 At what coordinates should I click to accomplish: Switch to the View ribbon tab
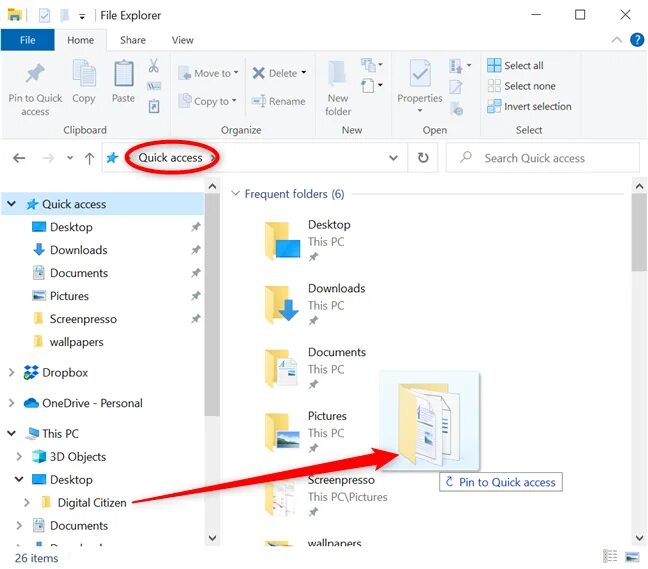click(182, 40)
